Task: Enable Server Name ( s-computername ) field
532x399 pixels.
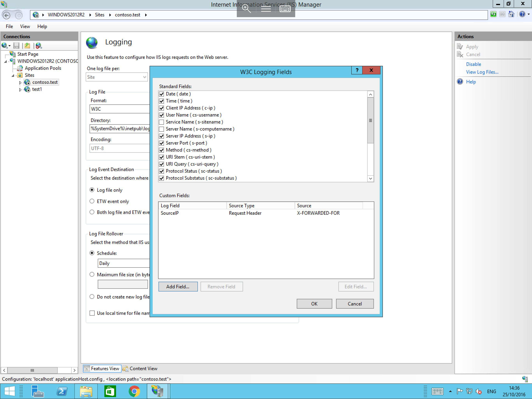Action: coord(162,129)
